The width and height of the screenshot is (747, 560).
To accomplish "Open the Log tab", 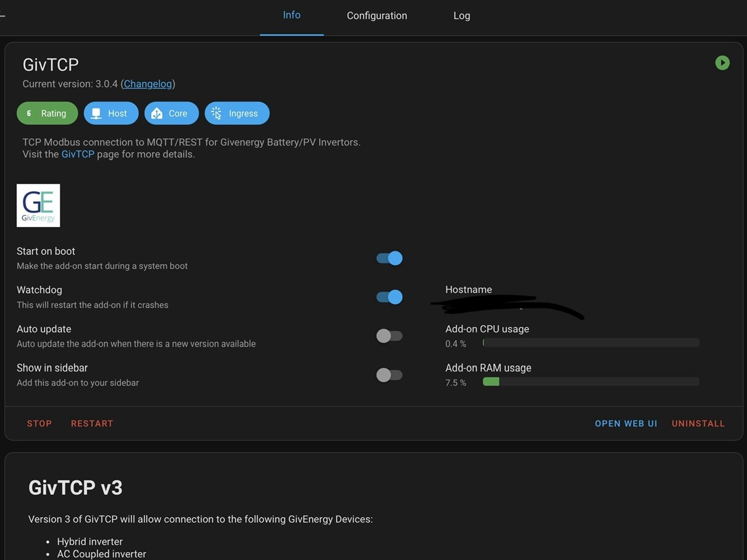I will coord(462,16).
